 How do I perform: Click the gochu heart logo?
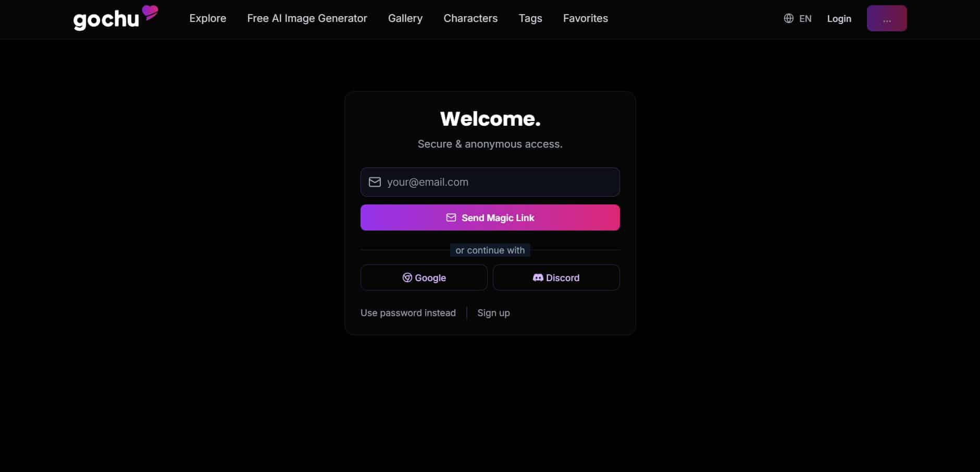click(116, 19)
